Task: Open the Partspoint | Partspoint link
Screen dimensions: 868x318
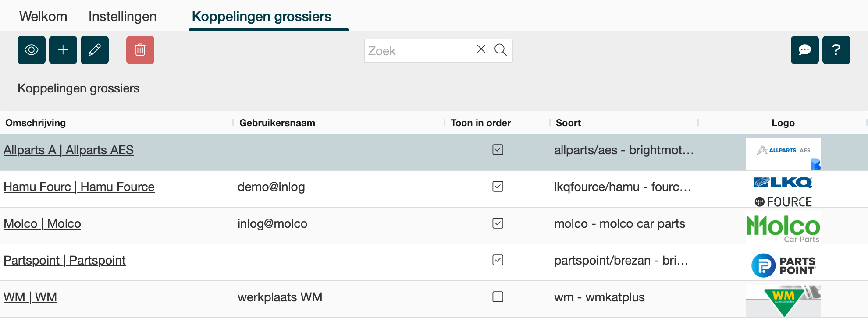Action: pyautogui.click(x=64, y=260)
